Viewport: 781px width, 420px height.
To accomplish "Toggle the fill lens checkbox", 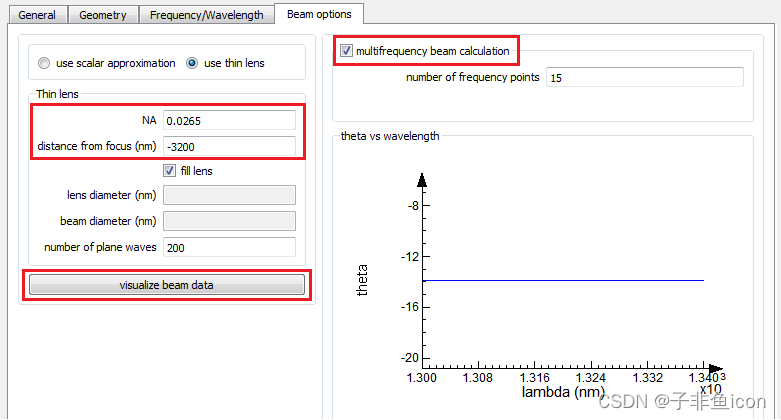I will click(169, 171).
